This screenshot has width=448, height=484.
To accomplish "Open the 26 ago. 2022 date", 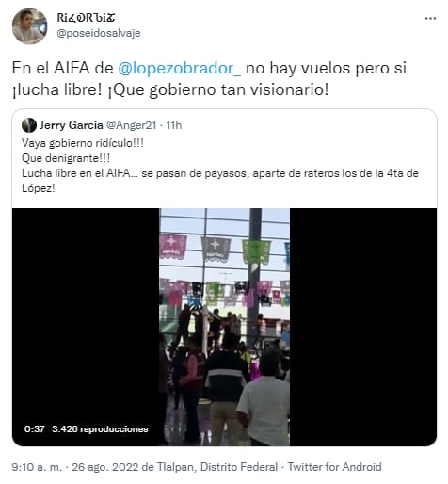I will pyautogui.click(x=105, y=467).
